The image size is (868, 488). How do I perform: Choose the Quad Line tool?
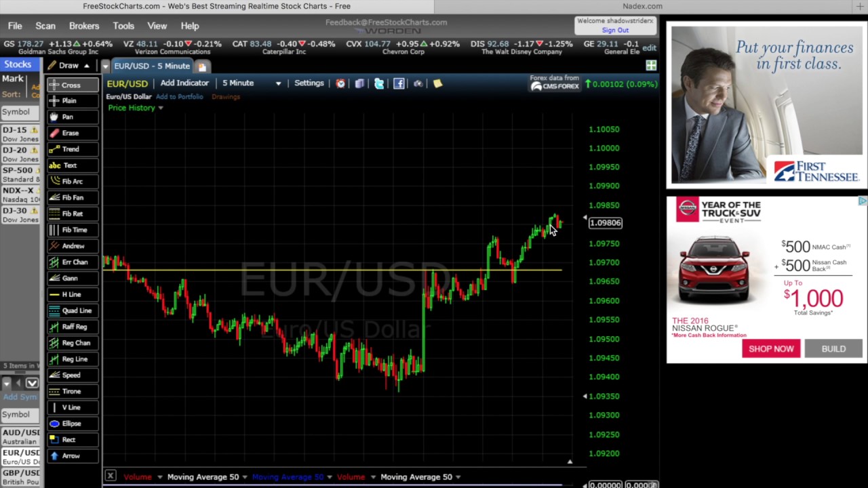pos(73,310)
